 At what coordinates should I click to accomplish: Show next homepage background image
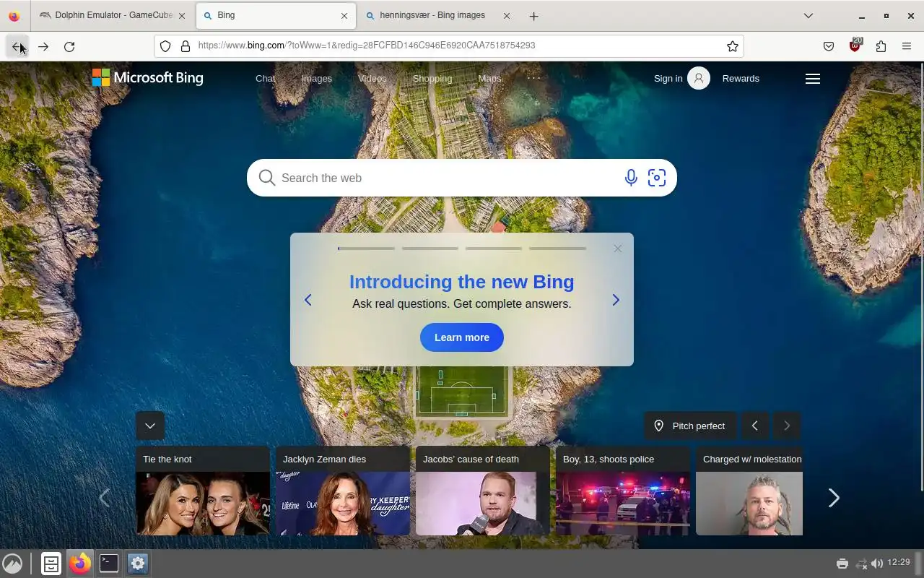click(x=787, y=426)
